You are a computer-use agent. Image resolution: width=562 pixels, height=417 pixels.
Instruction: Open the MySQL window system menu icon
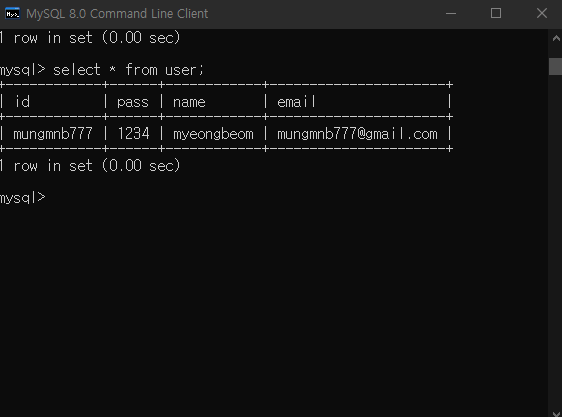point(13,14)
